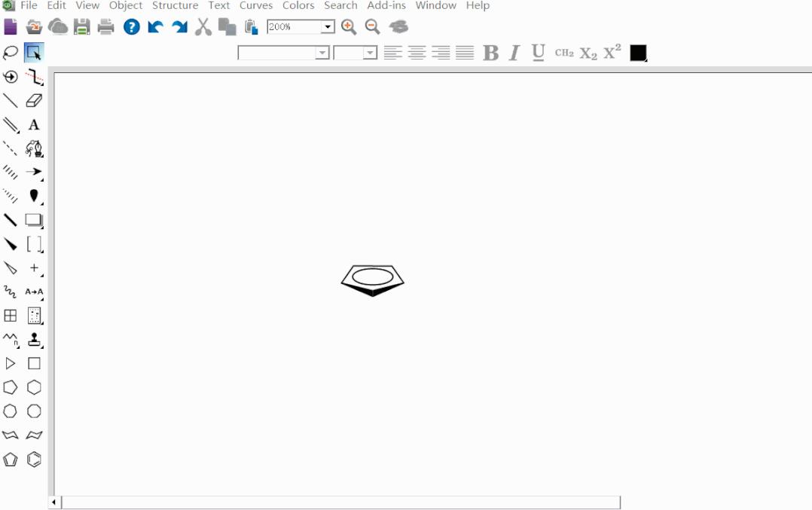Undo the last action
The image size is (812, 510).
(155, 26)
